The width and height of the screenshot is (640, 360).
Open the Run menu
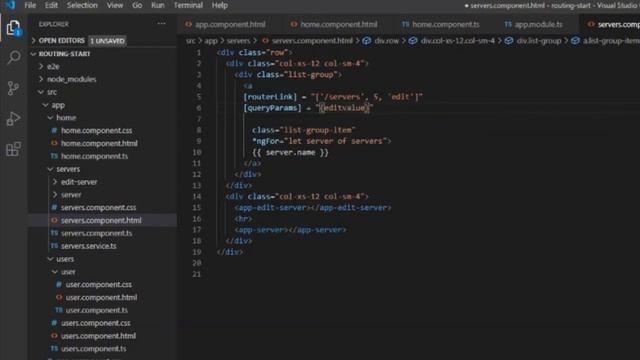[x=158, y=5]
